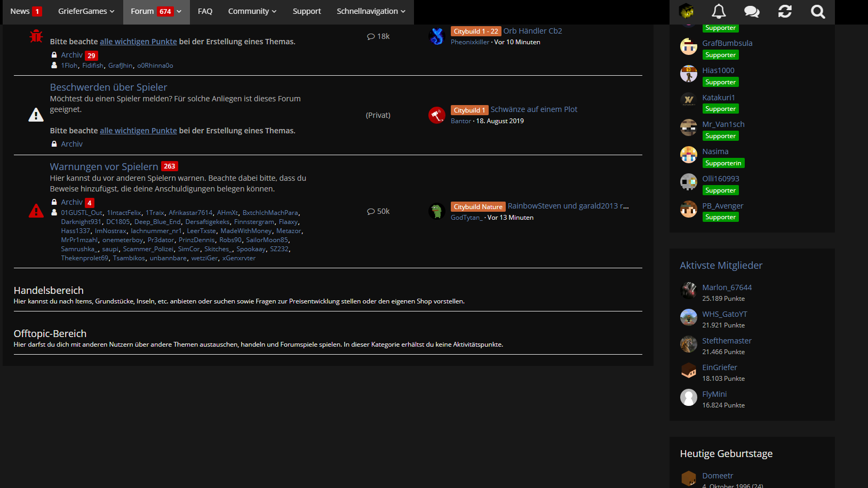Open Marlon_67644's avatar thumbnail
The width and height of the screenshot is (868, 488).
point(689,290)
